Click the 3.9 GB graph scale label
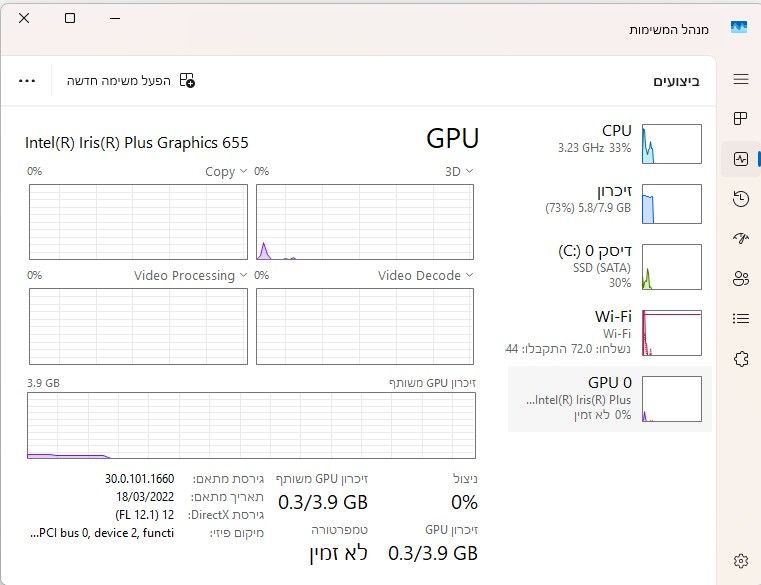 43,383
